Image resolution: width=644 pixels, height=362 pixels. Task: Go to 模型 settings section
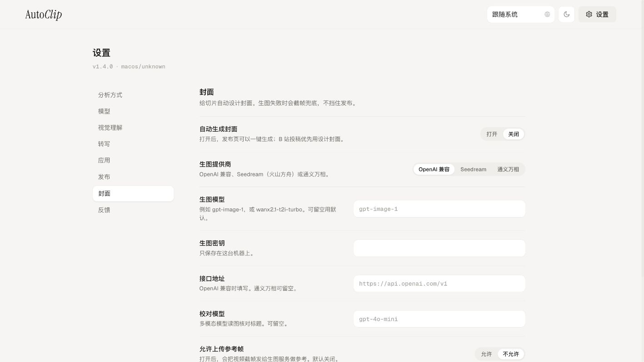pyautogui.click(x=133, y=111)
